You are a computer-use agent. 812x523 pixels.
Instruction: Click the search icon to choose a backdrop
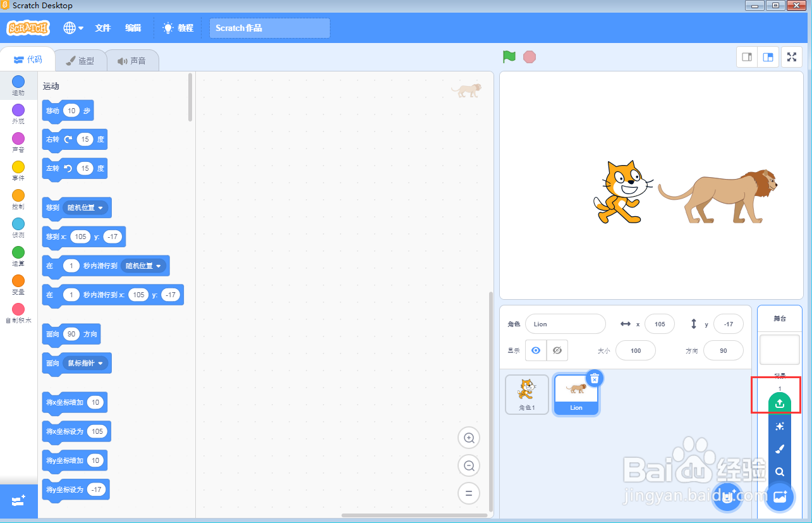[779, 471]
